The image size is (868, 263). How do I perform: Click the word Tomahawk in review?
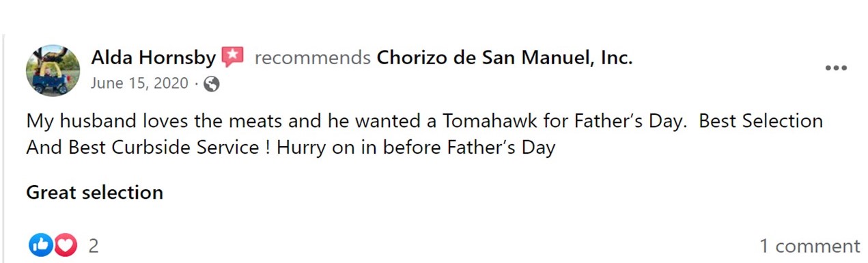484,122
